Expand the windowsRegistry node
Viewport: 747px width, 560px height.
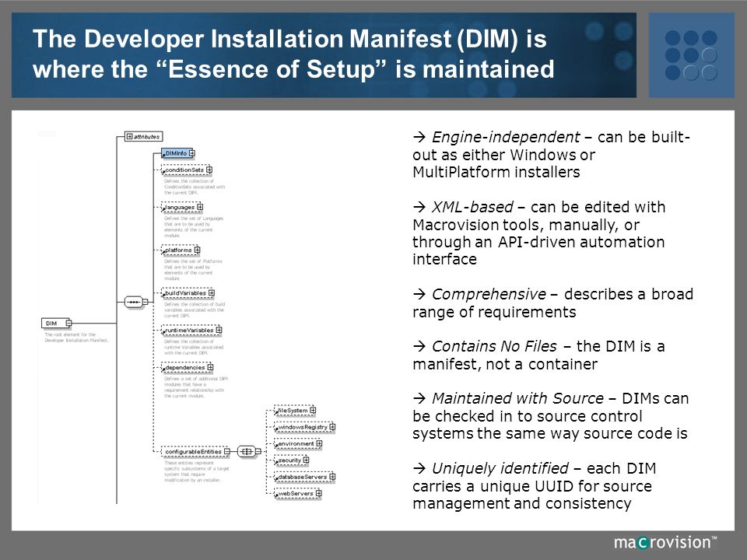(x=332, y=427)
